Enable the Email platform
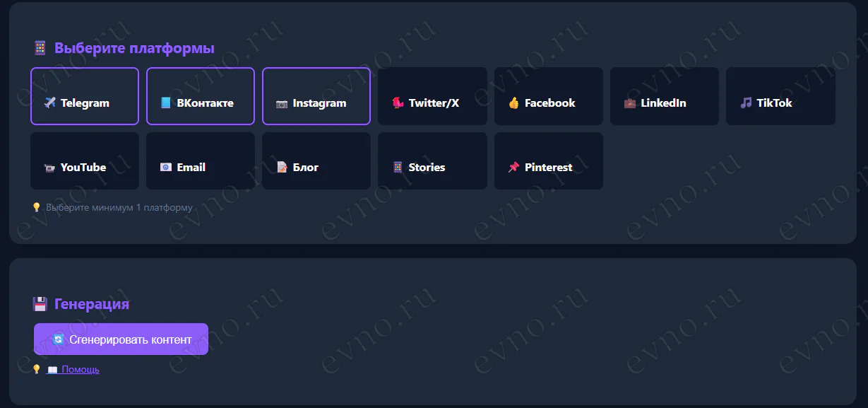 pos(201,161)
